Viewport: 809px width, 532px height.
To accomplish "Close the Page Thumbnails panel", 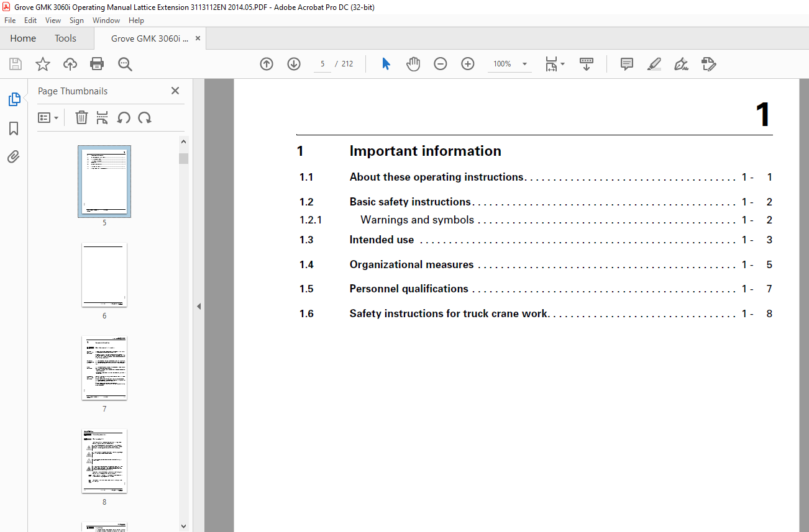I will pyautogui.click(x=175, y=91).
